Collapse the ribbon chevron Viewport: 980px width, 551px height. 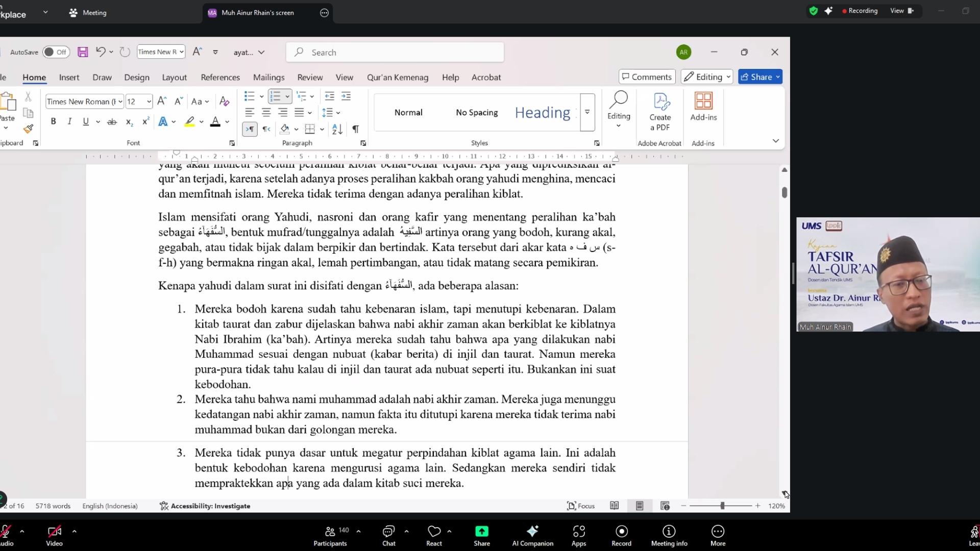tap(775, 141)
